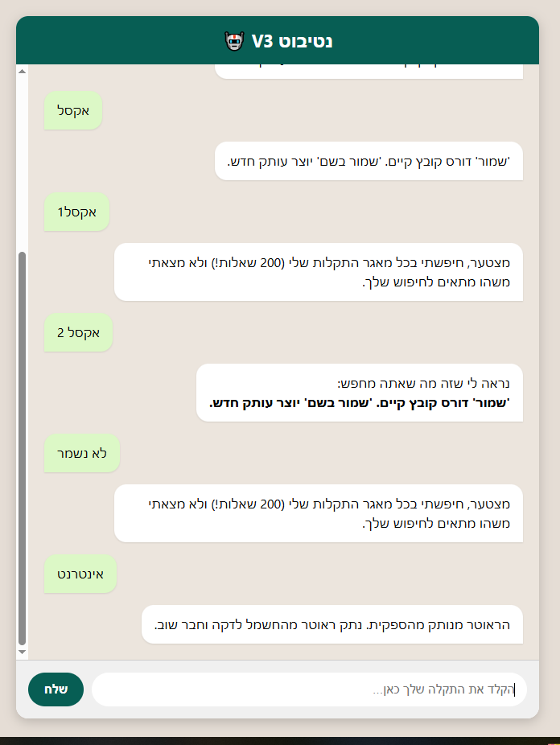Image resolution: width=560 pixels, height=745 pixels.
Task: Focus the message input field
Action: (309, 689)
